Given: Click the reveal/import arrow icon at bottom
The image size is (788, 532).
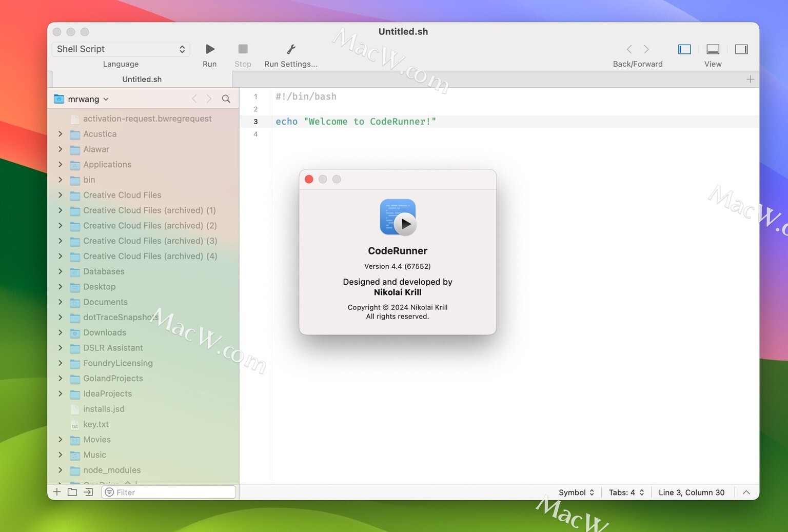Looking at the screenshot, I should click(88, 492).
